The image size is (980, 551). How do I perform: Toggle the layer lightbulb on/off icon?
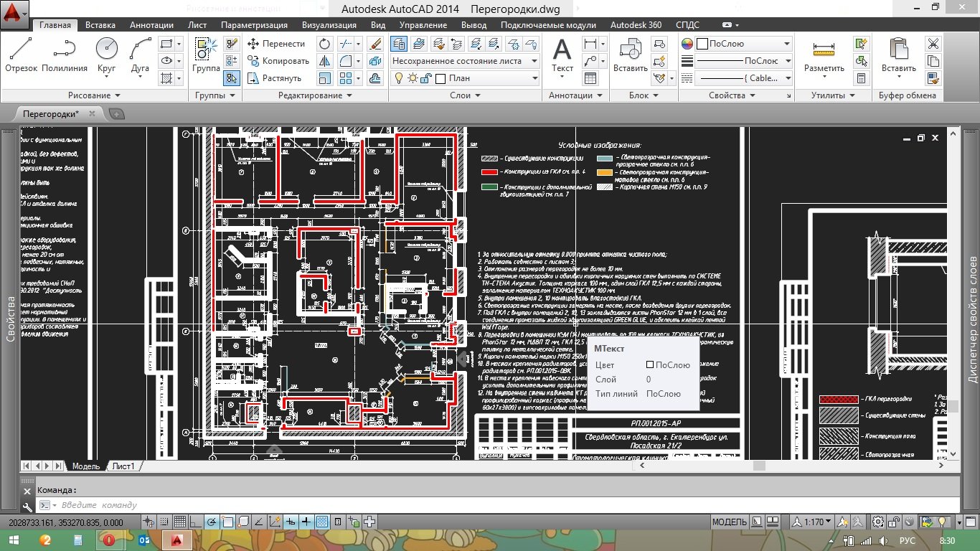397,78
